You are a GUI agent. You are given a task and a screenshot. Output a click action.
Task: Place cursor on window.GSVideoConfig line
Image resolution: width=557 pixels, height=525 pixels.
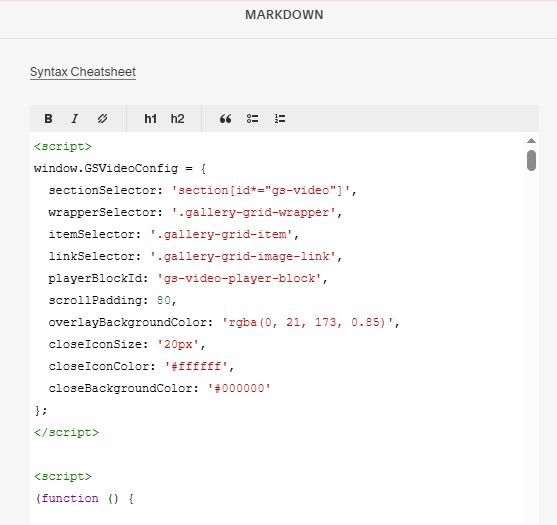pyautogui.click(x=120, y=168)
